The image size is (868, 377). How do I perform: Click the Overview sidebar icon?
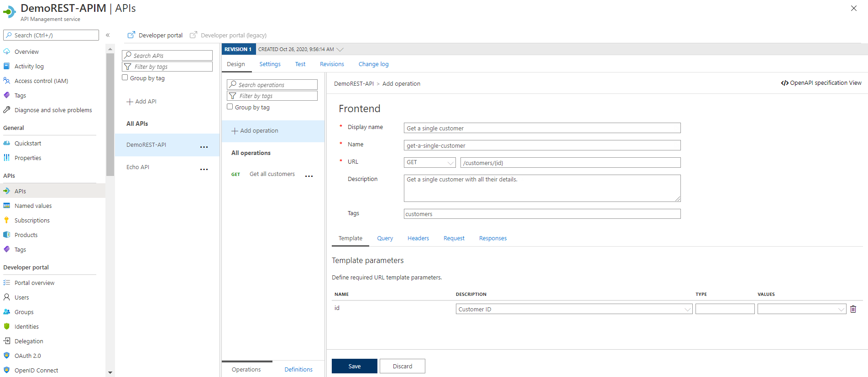(7, 52)
